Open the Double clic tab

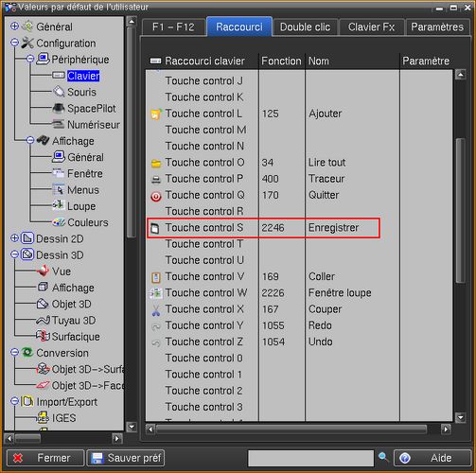pos(305,27)
